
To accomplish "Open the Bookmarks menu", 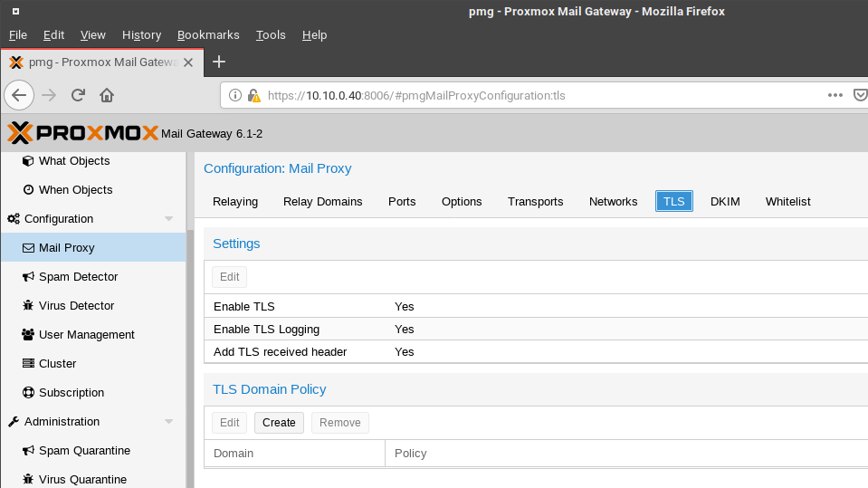I will pos(208,35).
